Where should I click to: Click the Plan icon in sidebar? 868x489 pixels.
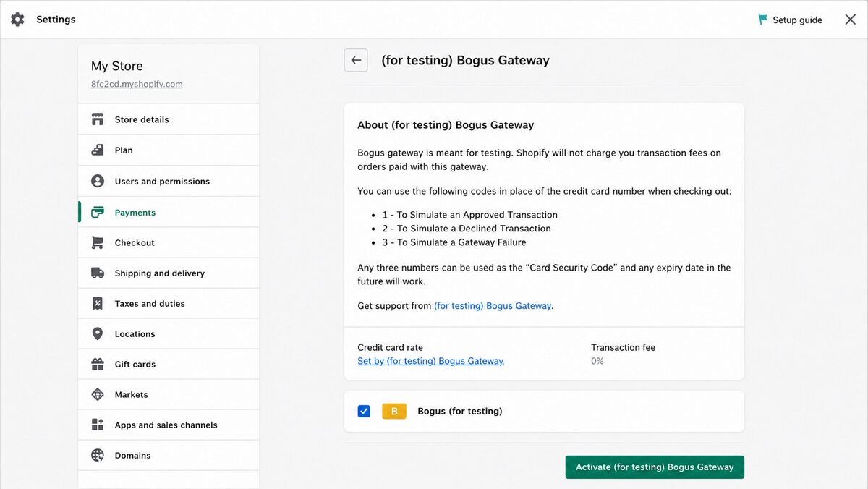(98, 150)
